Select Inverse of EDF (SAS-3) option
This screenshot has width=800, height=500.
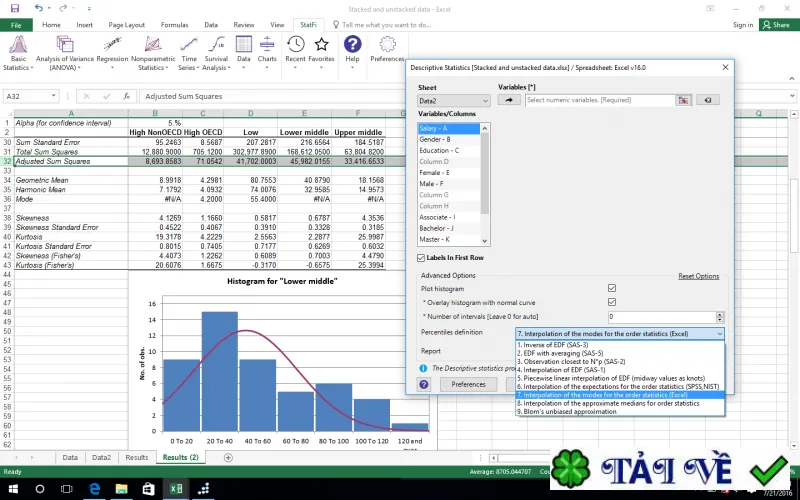pyautogui.click(x=620, y=345)
